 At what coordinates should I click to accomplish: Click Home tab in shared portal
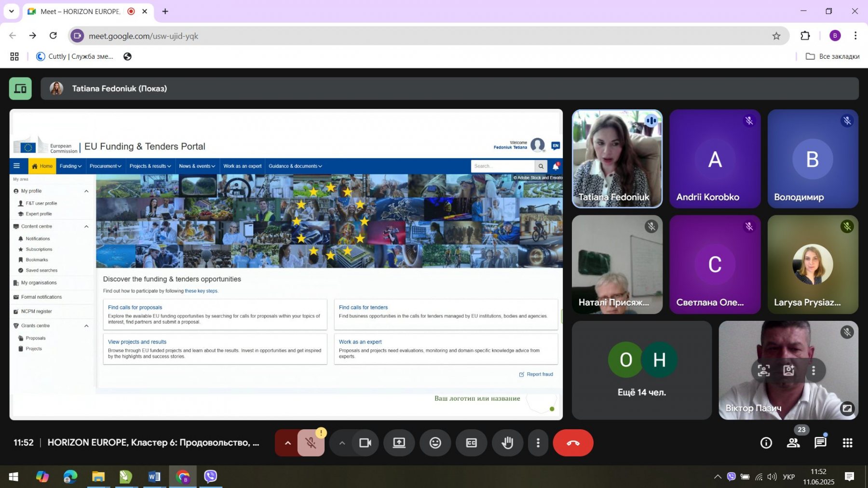click(x=42, y=166)
